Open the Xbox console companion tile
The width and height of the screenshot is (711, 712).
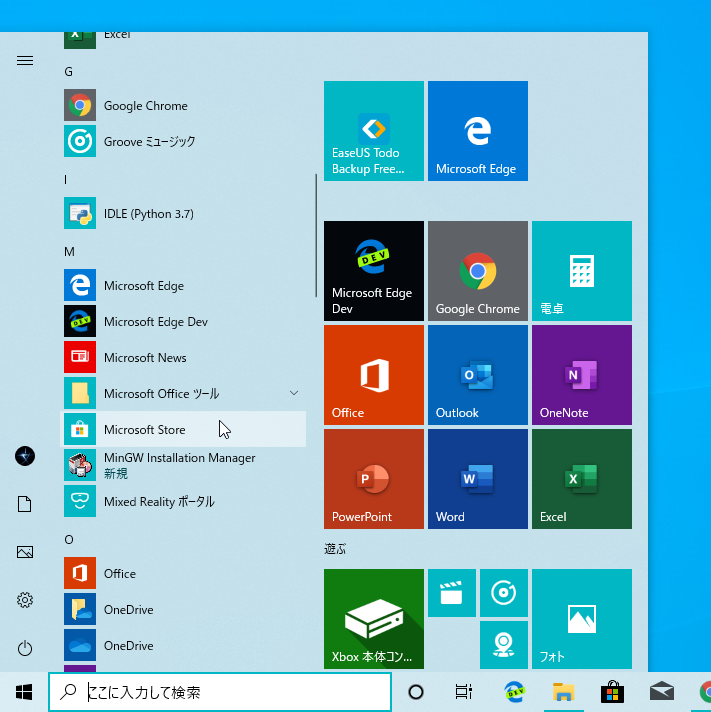click(x=374, y=618)
